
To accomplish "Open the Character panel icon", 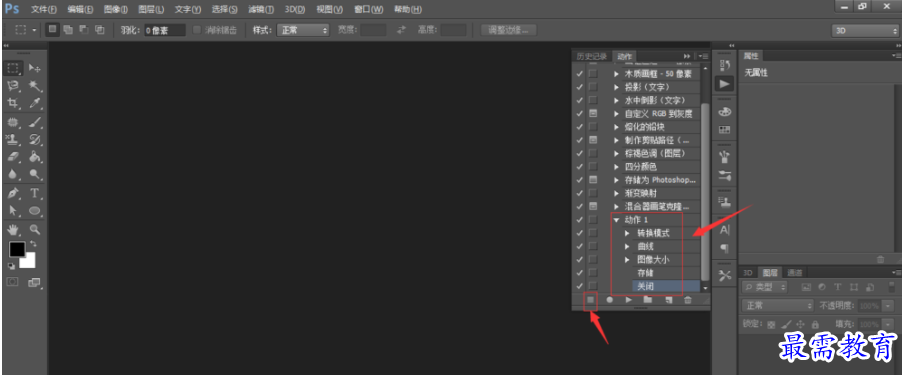I will (x=725, y=230).
